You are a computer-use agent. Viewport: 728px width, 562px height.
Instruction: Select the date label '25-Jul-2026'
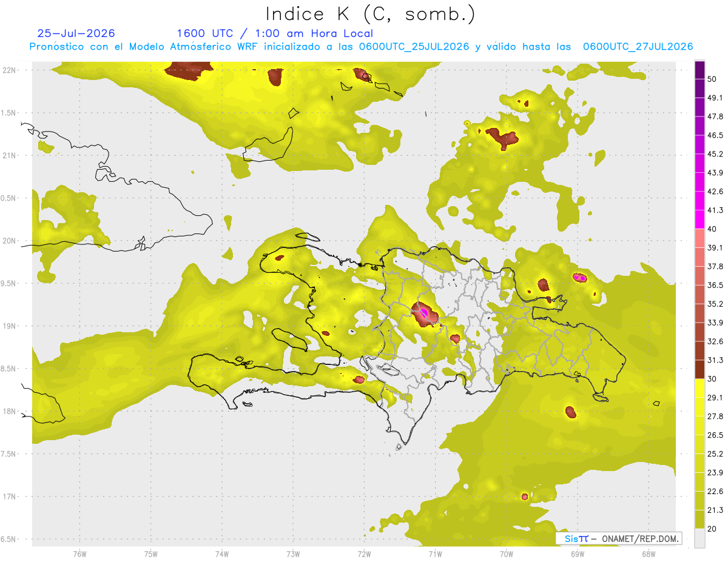click(x=76, y=33)
